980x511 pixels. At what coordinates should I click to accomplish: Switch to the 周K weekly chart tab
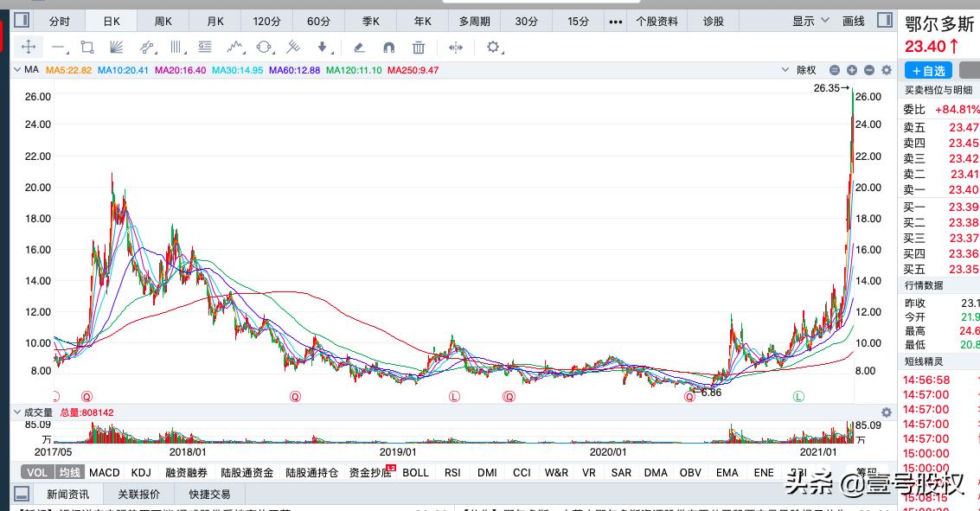163,20
